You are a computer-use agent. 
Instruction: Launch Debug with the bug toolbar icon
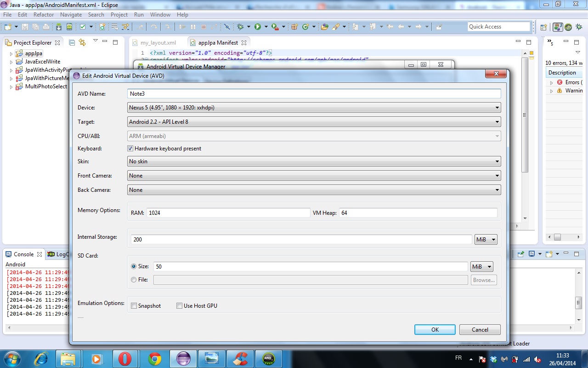(x=240, y=27)
